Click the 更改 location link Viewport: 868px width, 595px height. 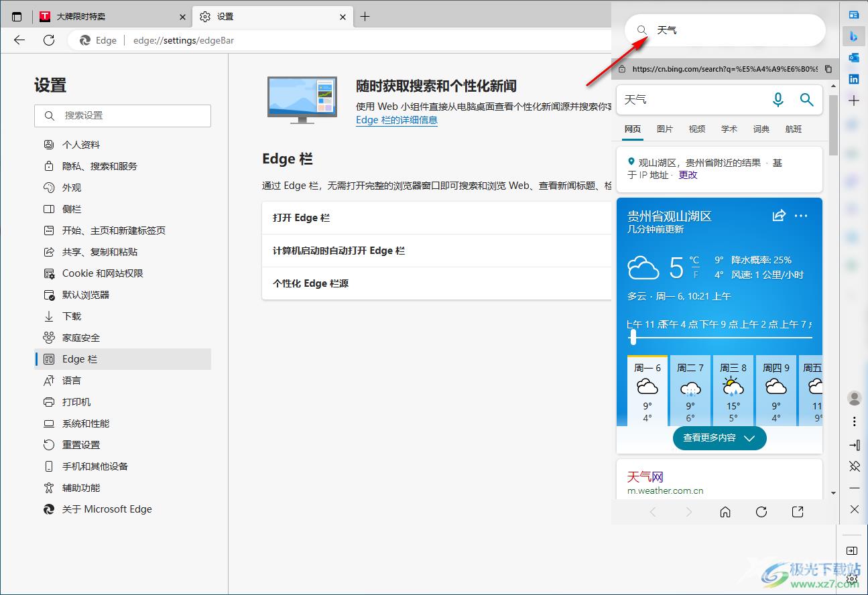click(x=688, y=175)
